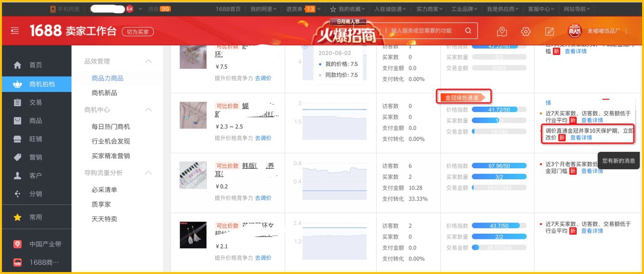Open 每日热门商机 menu item
This screenshot has width=644, height=274.
pyautogui.click(x=111, y=126)
